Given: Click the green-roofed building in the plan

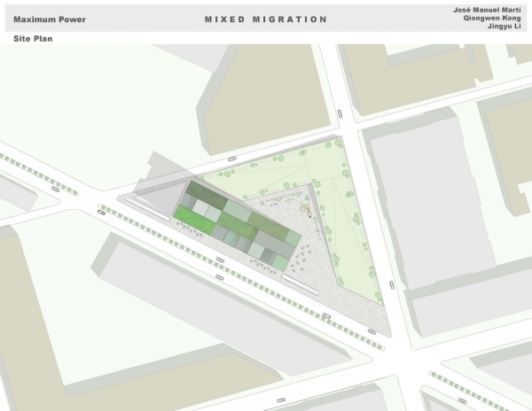Looking at the screenshot, I should click(237, 226).
